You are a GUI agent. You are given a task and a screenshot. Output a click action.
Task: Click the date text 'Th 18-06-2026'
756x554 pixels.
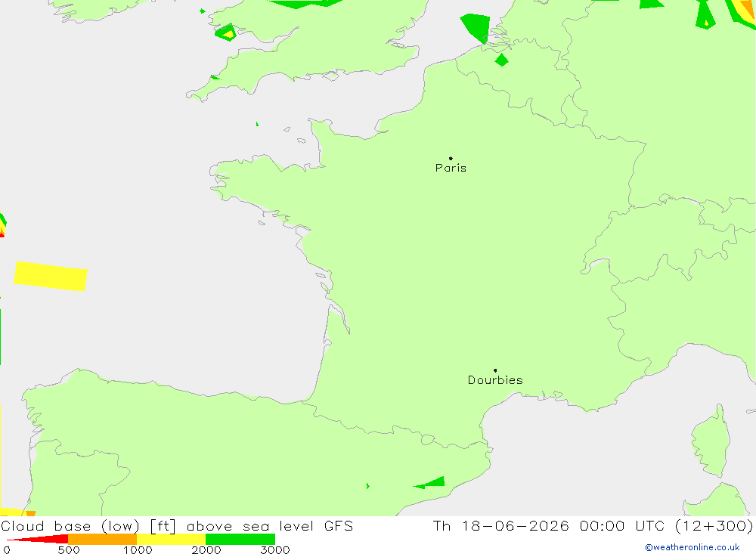pos(501,525)
